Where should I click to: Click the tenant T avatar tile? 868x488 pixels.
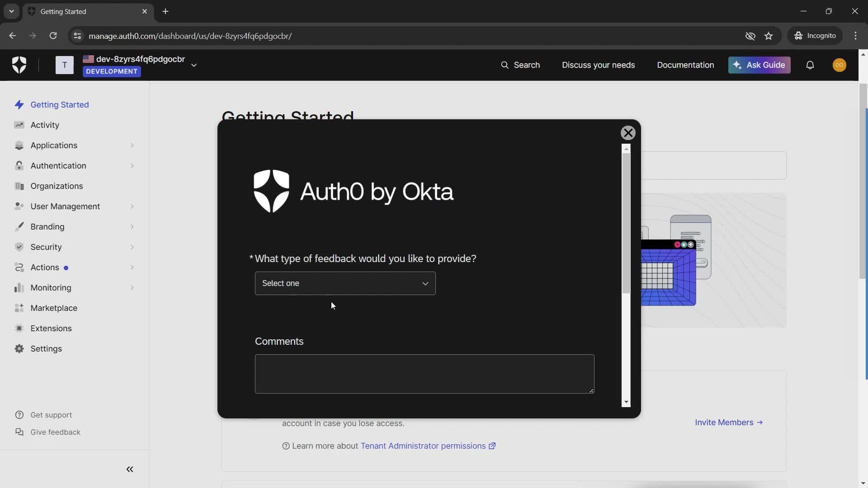[65, 65]
